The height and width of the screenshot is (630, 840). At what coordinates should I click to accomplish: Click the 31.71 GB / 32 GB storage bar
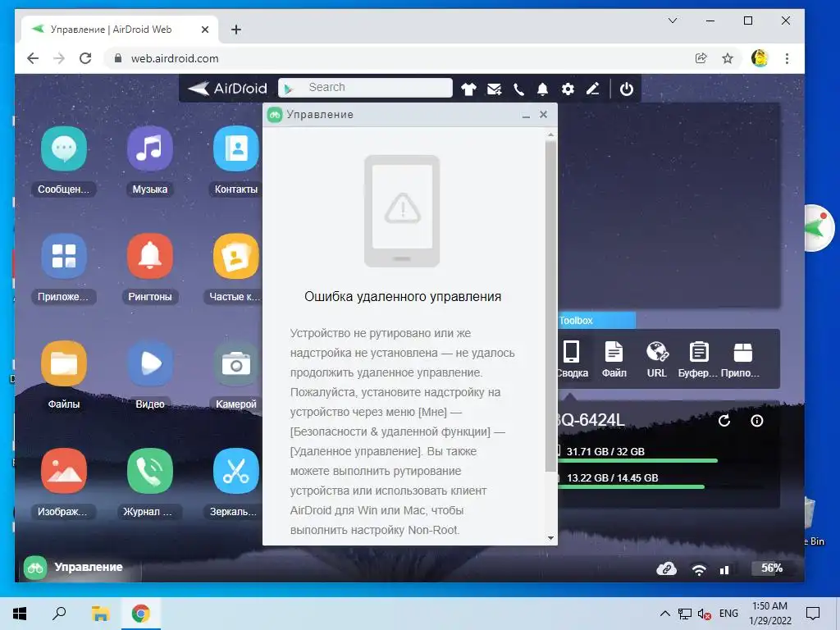pos(637,460)
